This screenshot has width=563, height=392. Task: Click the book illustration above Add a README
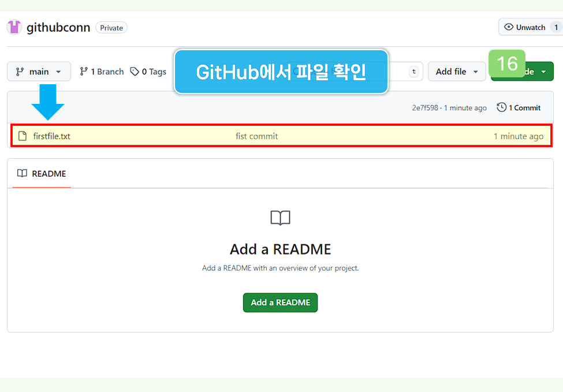tap(281, 218)
